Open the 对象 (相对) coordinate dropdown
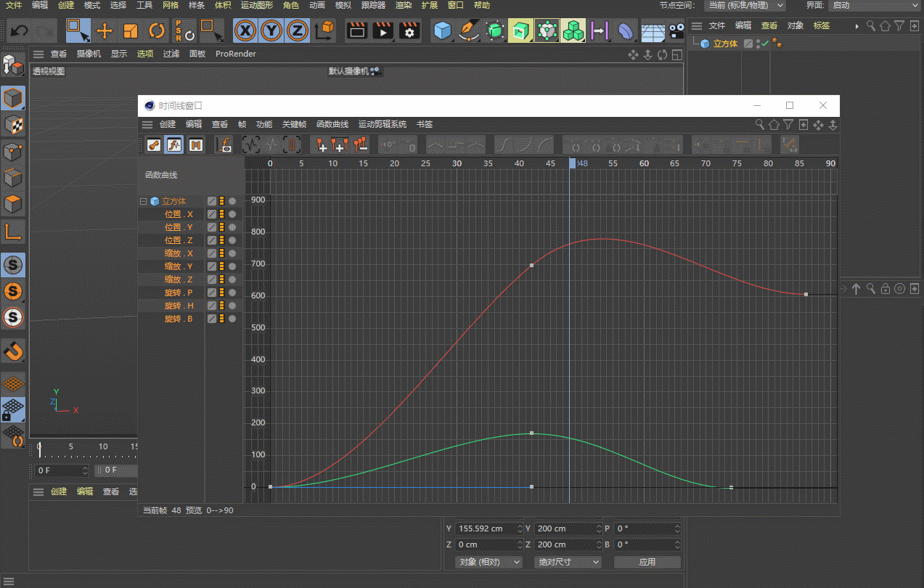The image size is (924, 588). [490, 562]
